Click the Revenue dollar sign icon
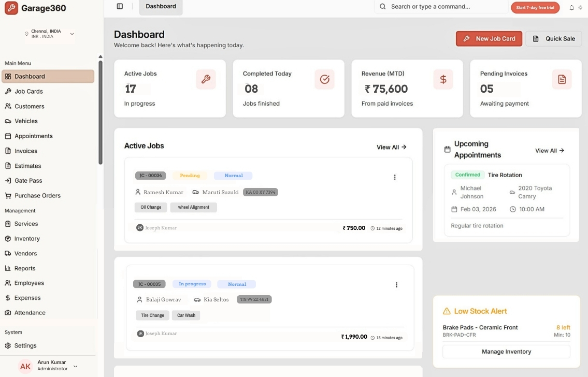 tap(443, 79)
